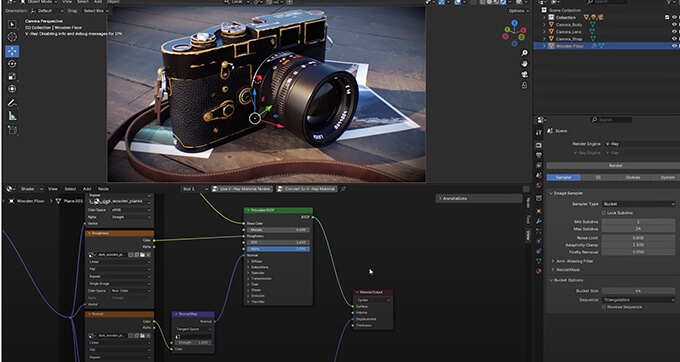
Task: Click the open image folder icon on Roughness node
Action: point(142,255)
